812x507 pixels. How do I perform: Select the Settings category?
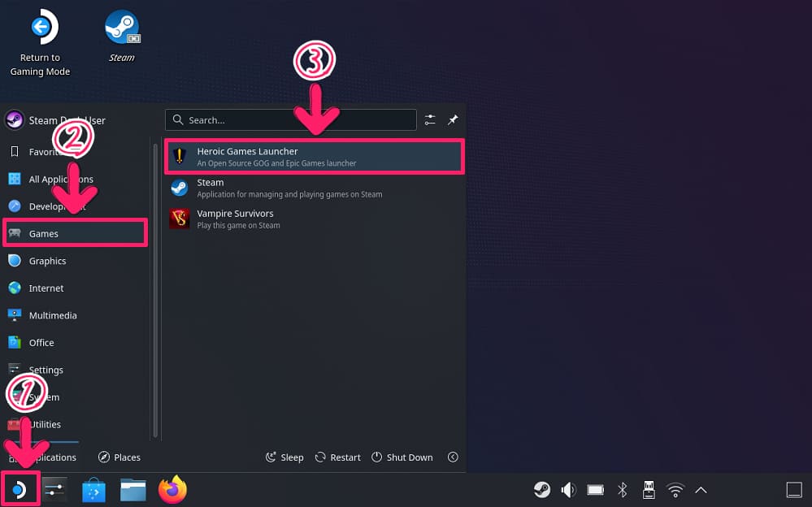76,370
